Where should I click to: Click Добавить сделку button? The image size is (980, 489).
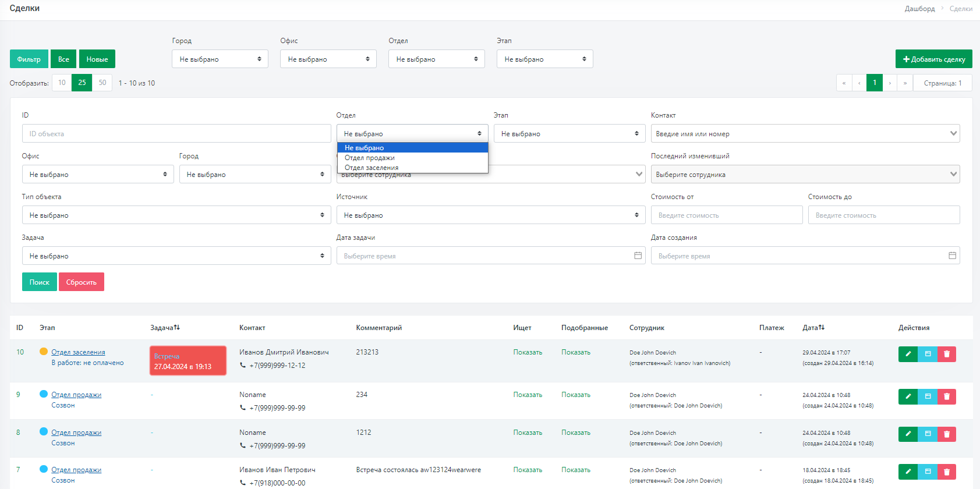[x=934, y=59]
